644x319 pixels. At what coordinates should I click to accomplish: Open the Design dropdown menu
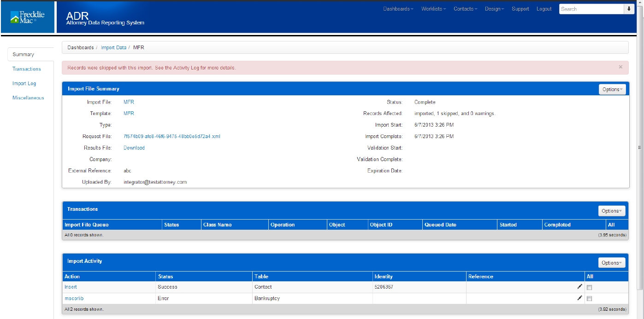coord(494,9)
